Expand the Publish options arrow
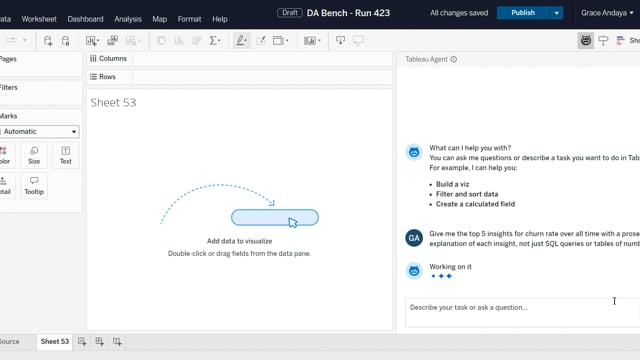The height and width of the screenshot is (360, 640). 556,13
